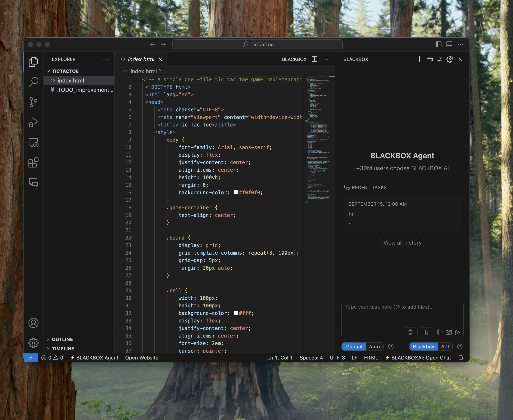Click the screenshot camera icon in chat
Viewport: 513px width, 420px height.
pos(448,332)
